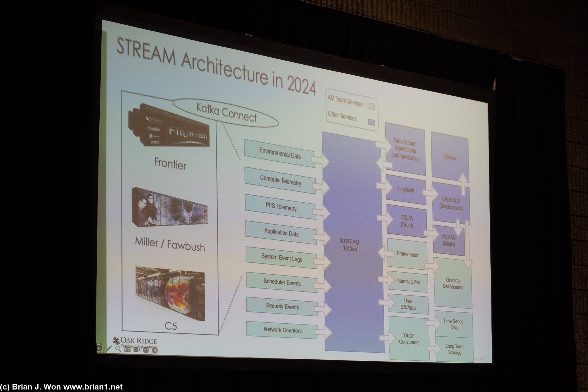Click arrow from STREAM to User DB/Apps
Screen dimensions: 588x392
click(x=387, y=302)
